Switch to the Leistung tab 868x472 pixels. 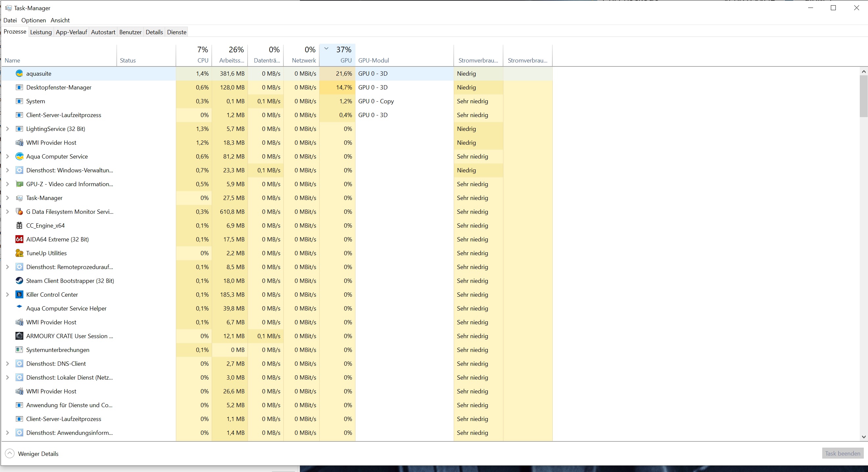point(41,32)
